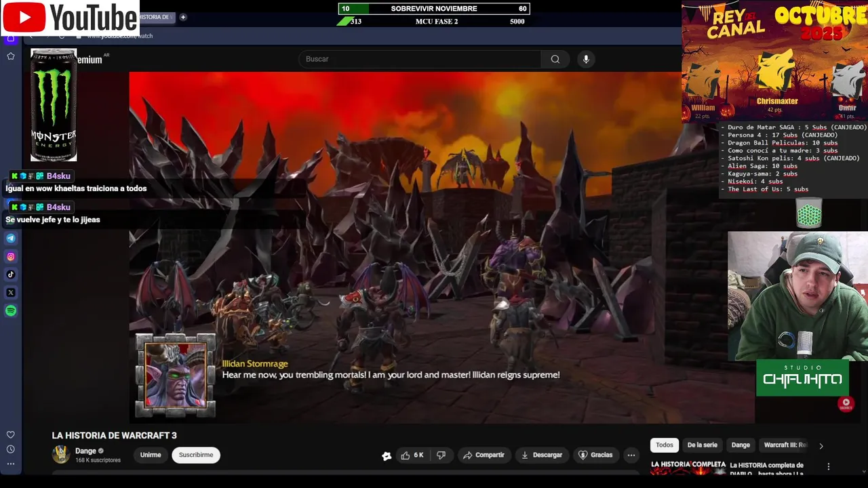Open the sidebar three-dot menu
This screenshot has height=488, width=868.
point(11,464)
